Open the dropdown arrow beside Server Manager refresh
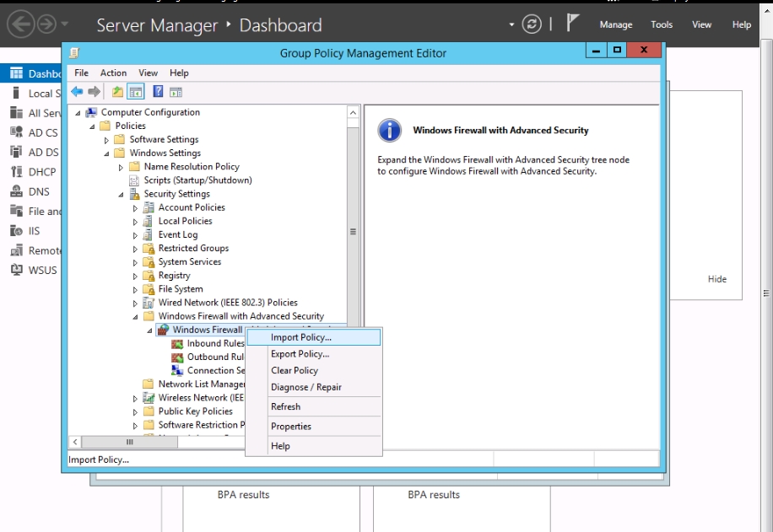 tap(511, 24)
